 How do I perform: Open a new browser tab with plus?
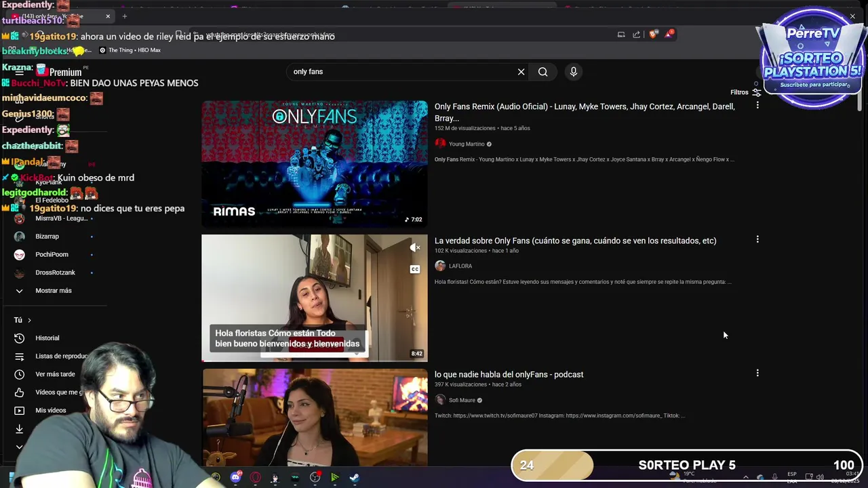124,16
